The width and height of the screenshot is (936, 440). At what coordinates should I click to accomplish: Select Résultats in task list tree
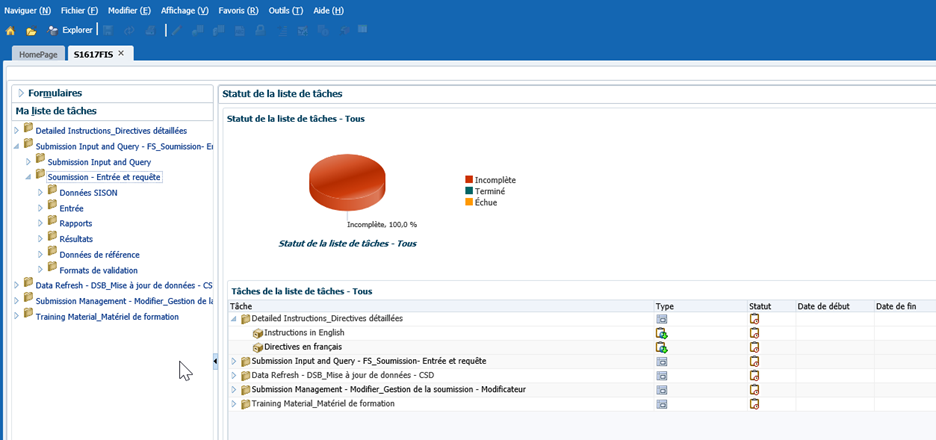click(x=76, y=239)
